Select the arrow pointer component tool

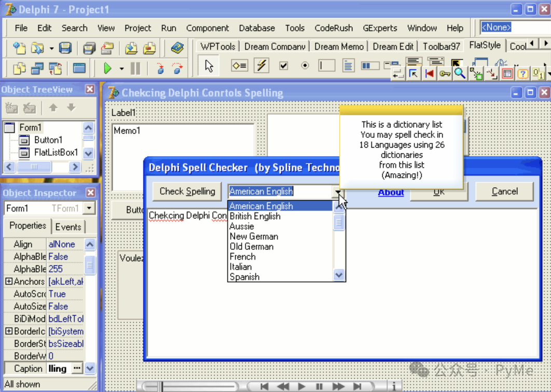click(x=209, y=66)
